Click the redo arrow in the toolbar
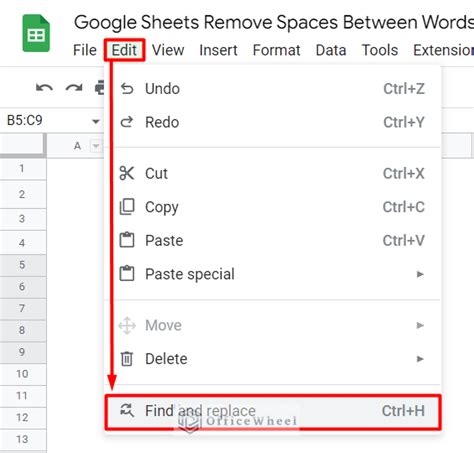Image resolution: width=474 pixels, height=453 pixels. (74, 88)
